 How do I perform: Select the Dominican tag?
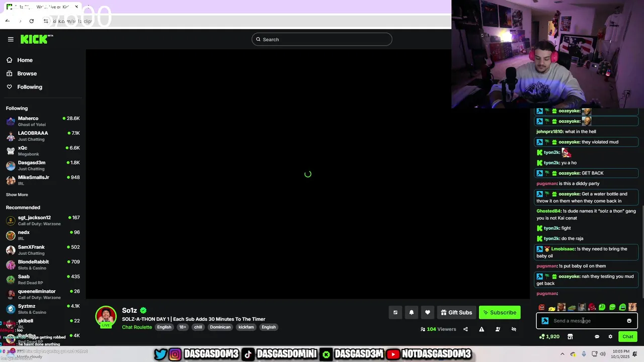(220, 327)
